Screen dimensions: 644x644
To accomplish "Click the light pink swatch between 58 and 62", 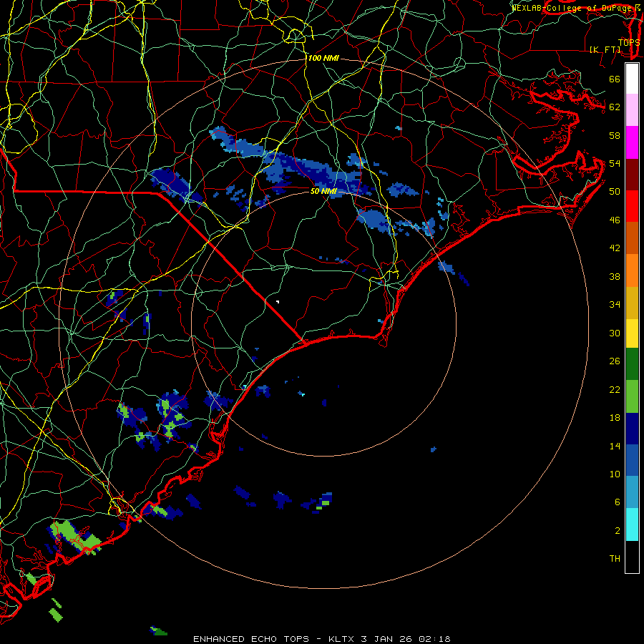I will pyautogui.click(x=632, y=110).
